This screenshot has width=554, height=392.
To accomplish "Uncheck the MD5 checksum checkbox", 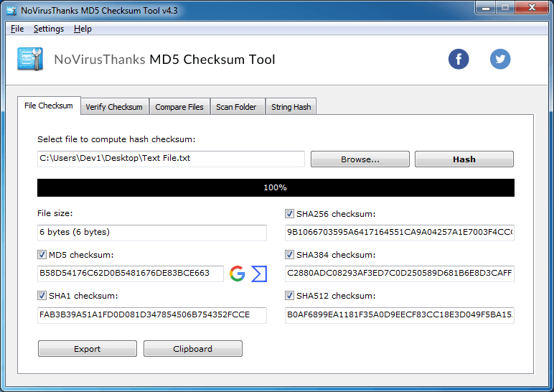I will point(42,254).
